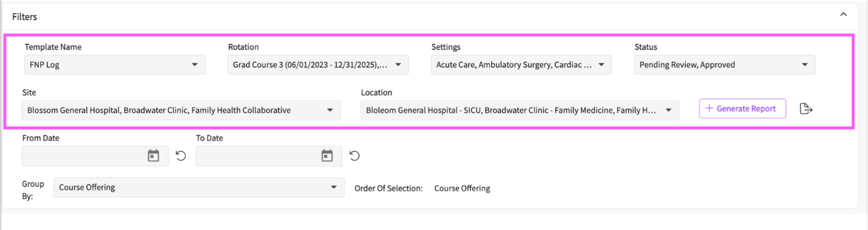
Task: Click the Template Name dropdown arrow
Action: click(x=195, y=65)
